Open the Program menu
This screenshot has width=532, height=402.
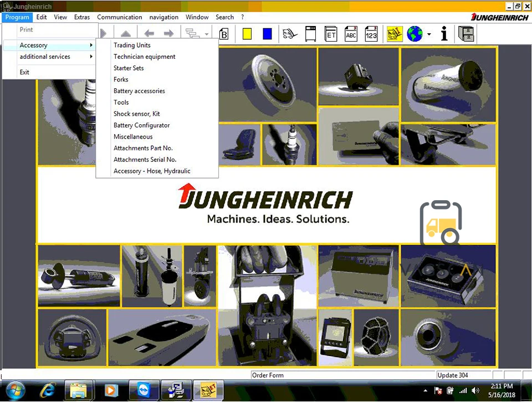tap(17, 17)
